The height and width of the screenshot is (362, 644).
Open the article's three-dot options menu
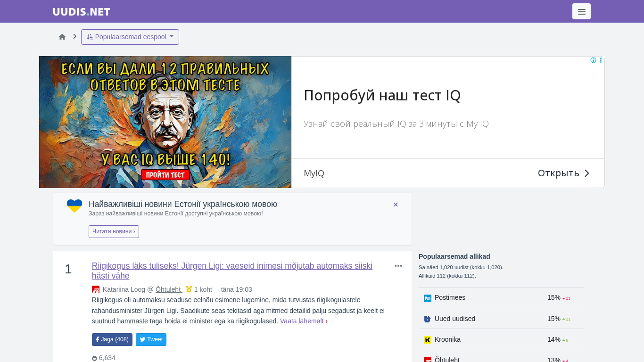[x=398, y=266]
